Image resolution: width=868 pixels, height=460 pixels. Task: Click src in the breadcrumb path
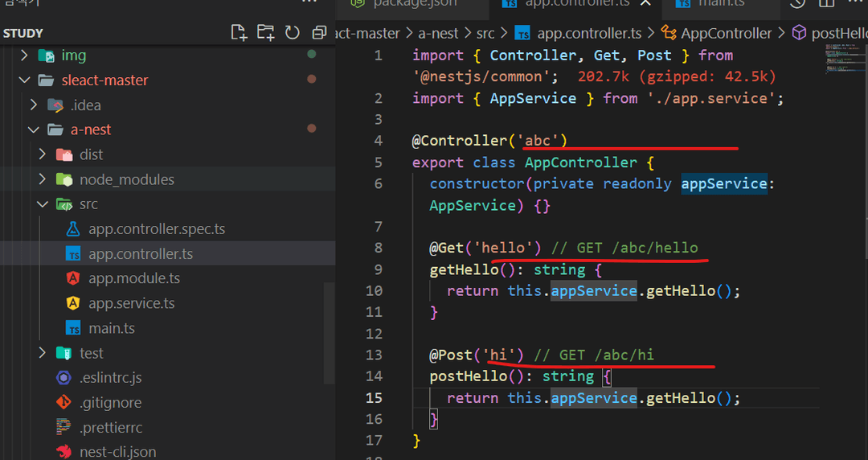(485, 33)
